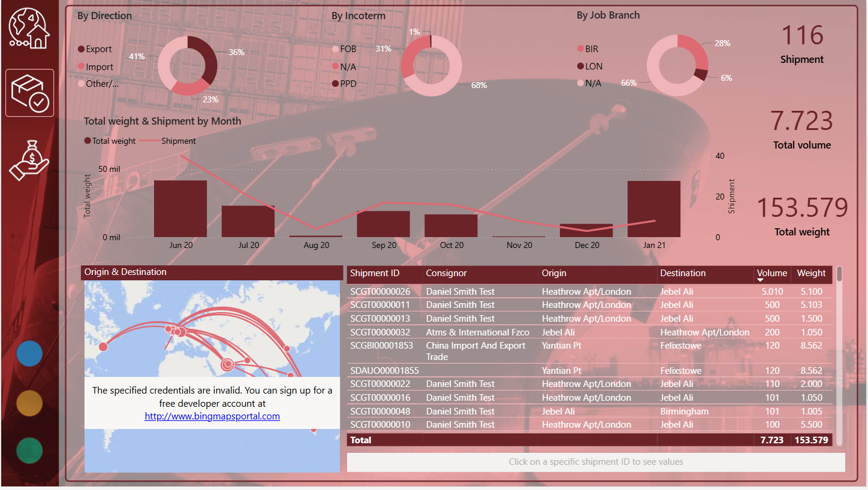The image size is (868, 490).
Task: Sort table by Volume column header
Action: (x=771, y=273)
